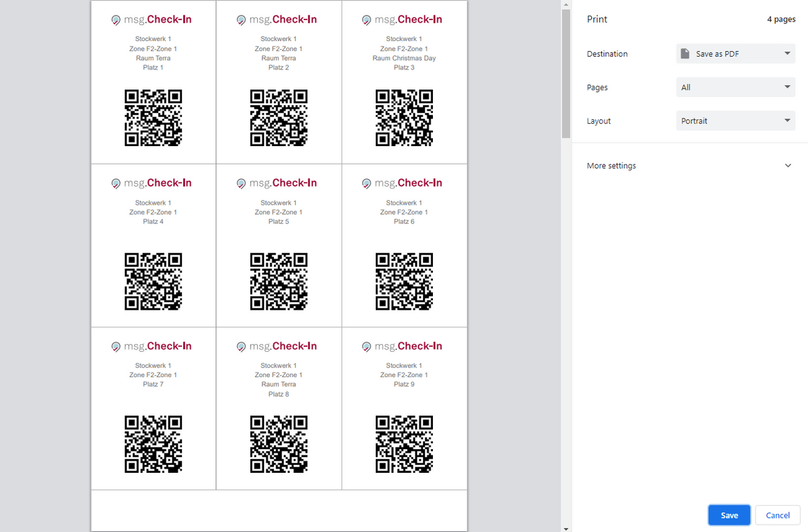Image resolution: width=808 pixels, height=532 pixels.
Task: Click the Save button
Action: coord(729,515)
